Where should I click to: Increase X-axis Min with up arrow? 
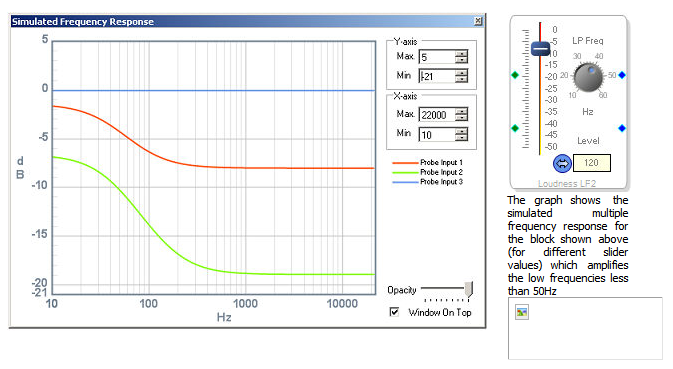coord(461,131)
